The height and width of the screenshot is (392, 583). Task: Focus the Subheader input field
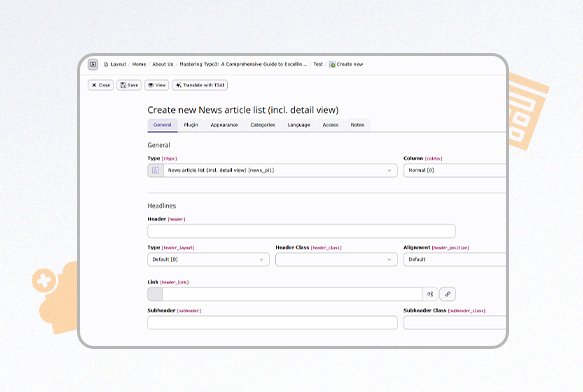[273, 323]
